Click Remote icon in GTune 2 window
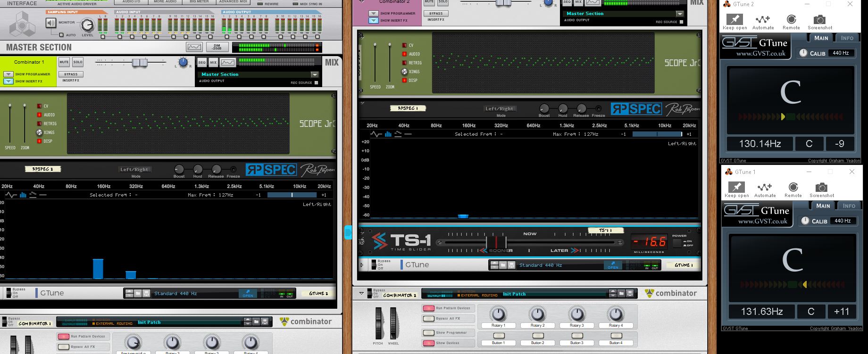This screenshot has height=354, width=868. 791,19
